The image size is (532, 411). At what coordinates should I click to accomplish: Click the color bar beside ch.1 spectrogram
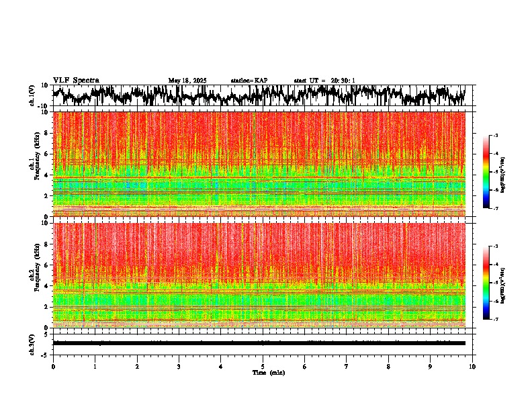click(x=486, y=172)
